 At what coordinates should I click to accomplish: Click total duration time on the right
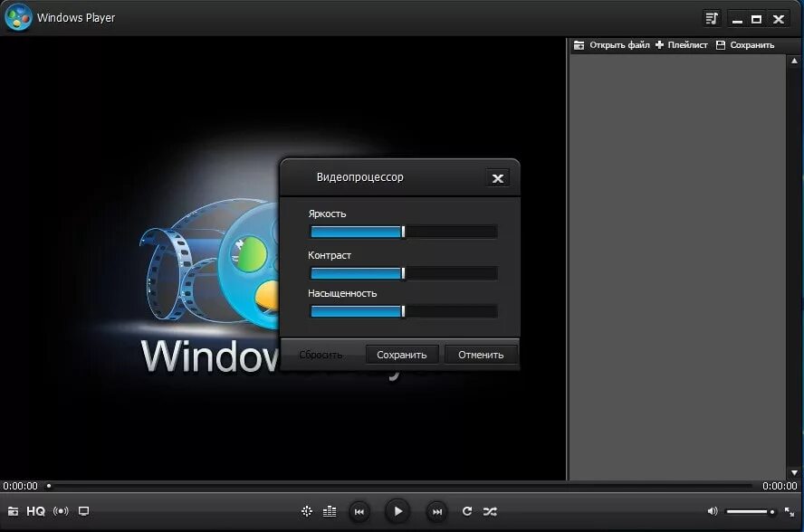coord(780,486)
